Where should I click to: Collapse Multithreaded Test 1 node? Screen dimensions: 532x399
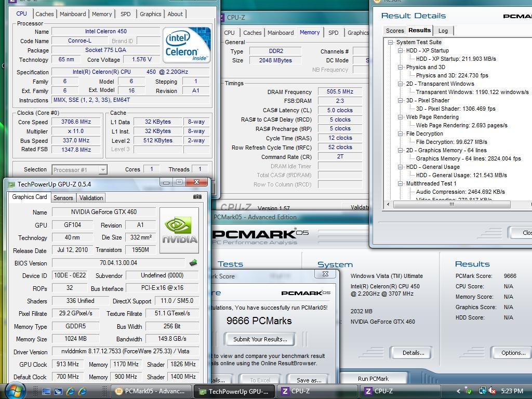[401, 183]
